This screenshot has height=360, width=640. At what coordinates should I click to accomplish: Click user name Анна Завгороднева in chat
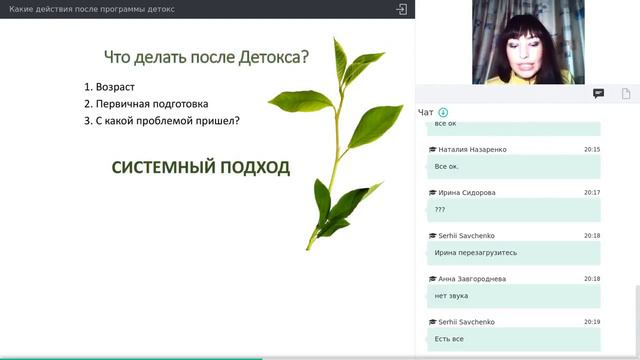coord(472,279)
